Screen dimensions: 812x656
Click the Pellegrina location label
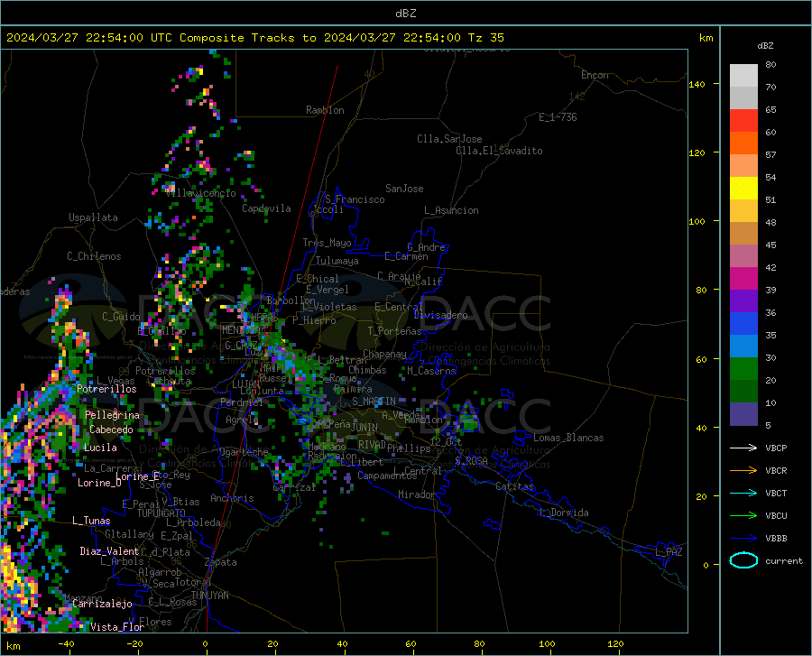(113, 415)
